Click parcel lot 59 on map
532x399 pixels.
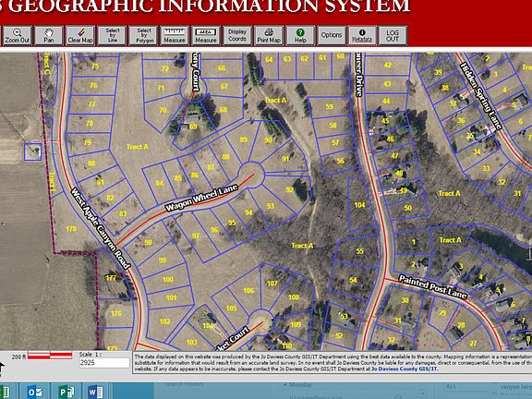coord(330,106)
